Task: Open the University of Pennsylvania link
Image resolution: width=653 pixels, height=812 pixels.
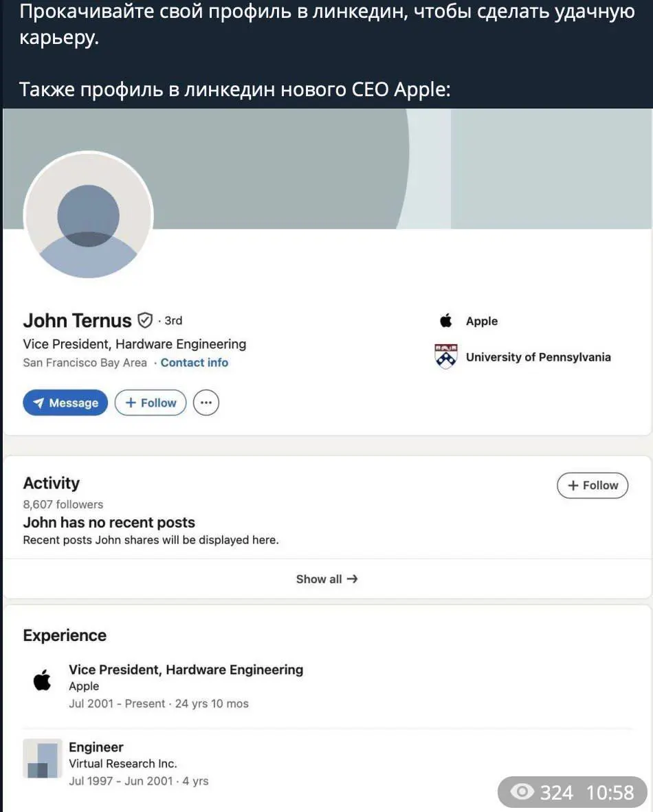Action: click(538, 357)
